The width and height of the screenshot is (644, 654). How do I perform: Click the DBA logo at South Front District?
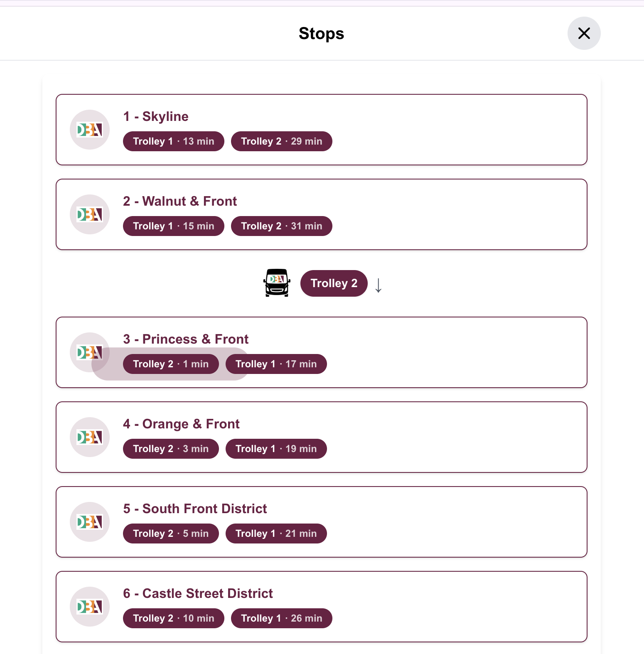89,521
